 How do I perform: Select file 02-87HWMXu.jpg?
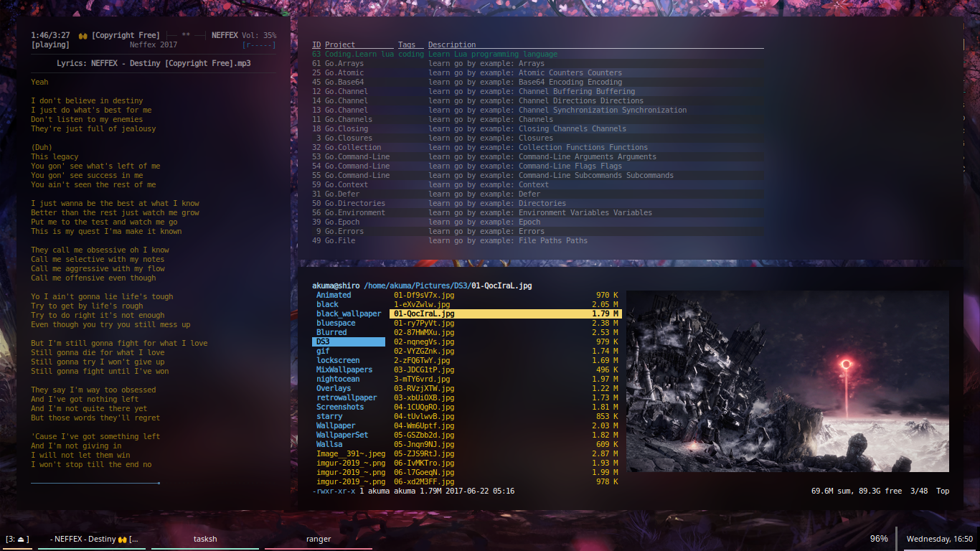coord(505,332)
